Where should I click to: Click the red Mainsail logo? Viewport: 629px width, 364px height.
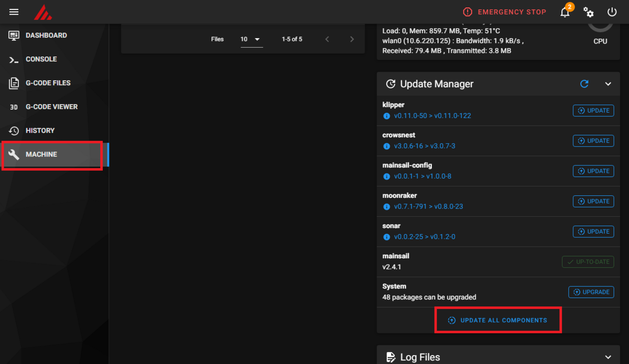tap(42, 12)
